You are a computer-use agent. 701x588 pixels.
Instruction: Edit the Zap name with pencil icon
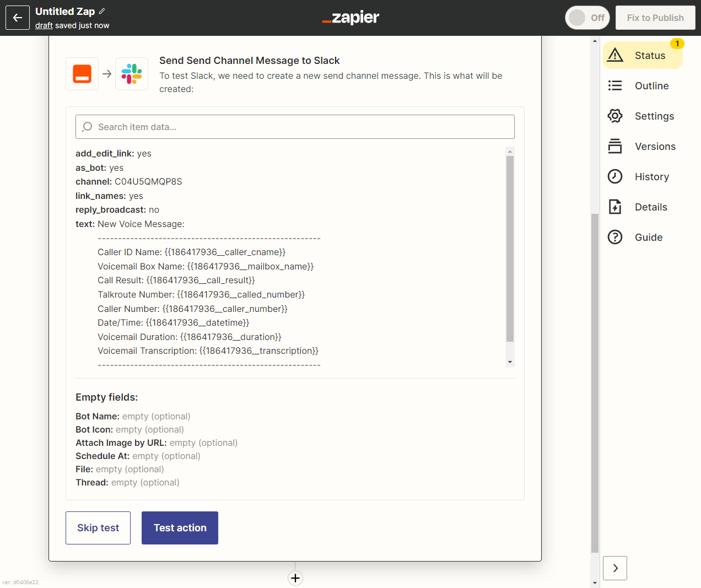pos(103,11)
